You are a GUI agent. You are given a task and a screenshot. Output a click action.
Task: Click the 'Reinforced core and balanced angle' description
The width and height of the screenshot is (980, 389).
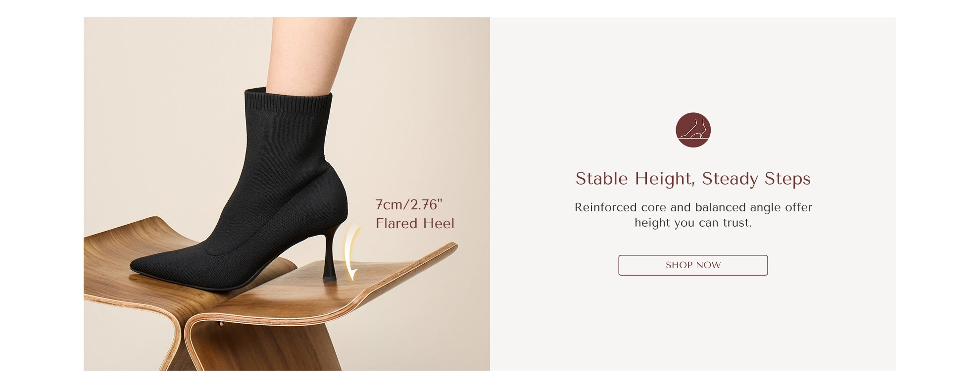(x=693, y=207)
